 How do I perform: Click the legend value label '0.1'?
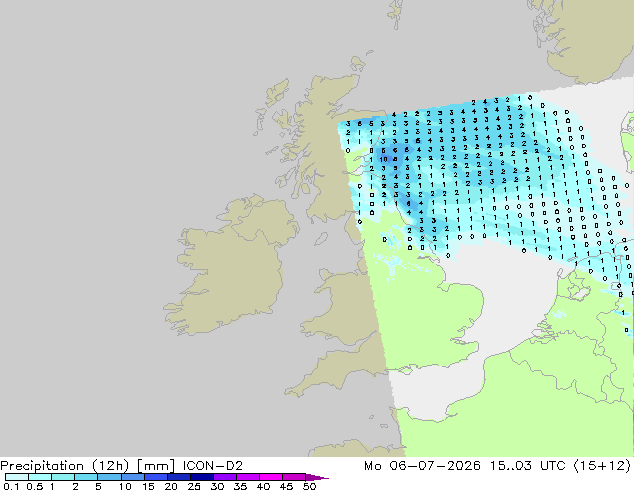coord(11,486)
